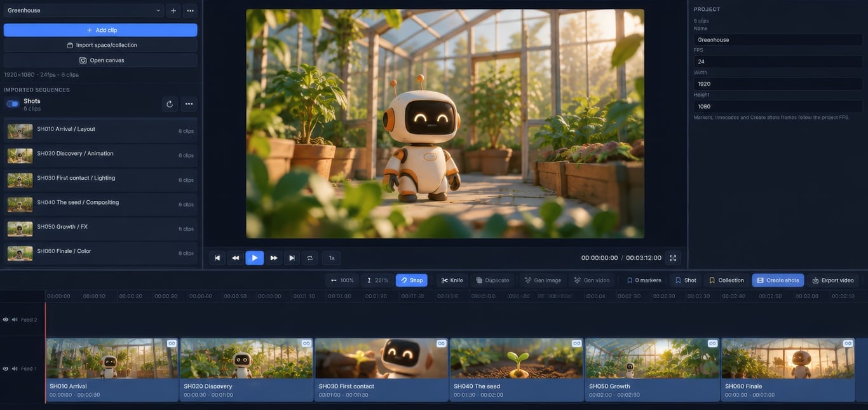The width and height of the screenshot is (868, 410).
Task: Select the SH020 Discovery timeline clip
Action: [247, 370]
